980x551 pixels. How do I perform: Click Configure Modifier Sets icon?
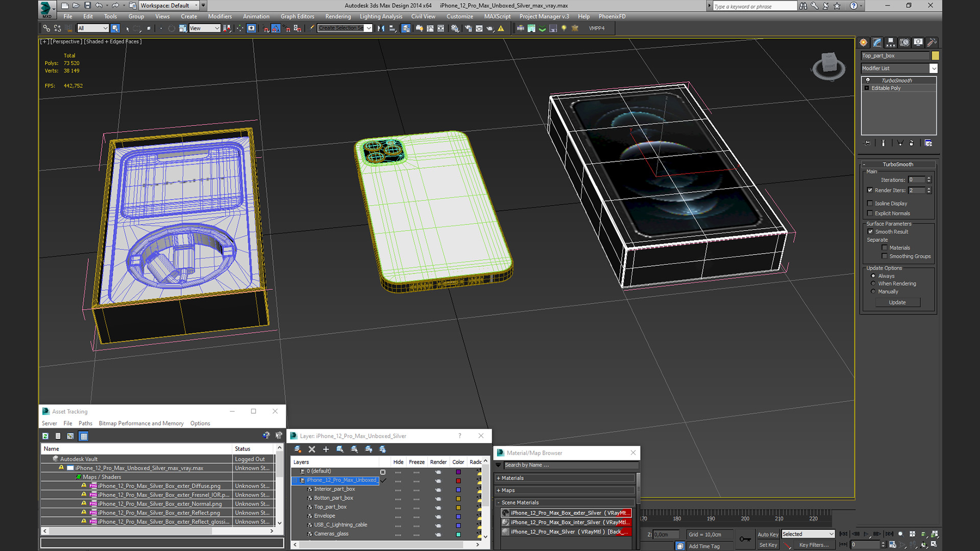pos(928,143)
